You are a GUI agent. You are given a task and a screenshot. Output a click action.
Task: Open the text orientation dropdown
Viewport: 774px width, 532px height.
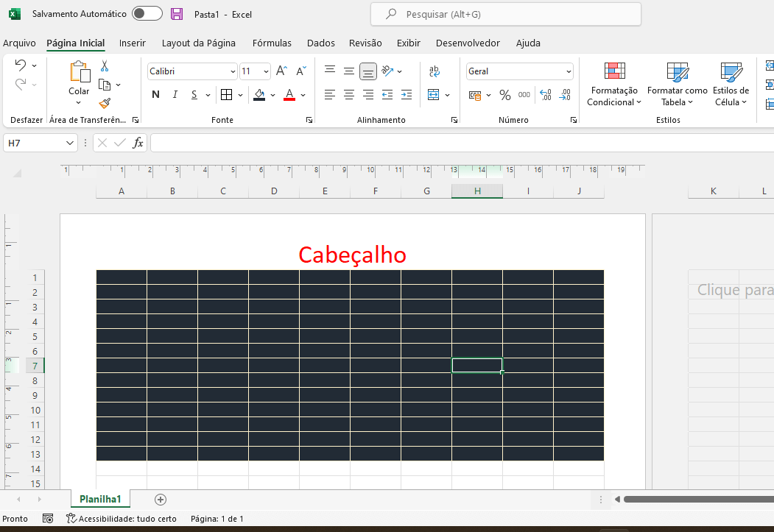click(x=399, y=71)
